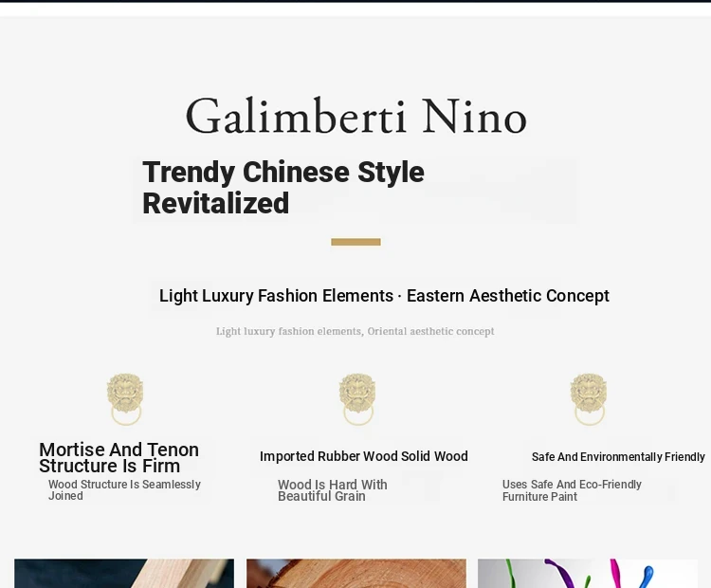This screenshot has height=588, width=711.
Task: Click 'Imported Rubber Wood Solid Wood' heading
Action: coord(364,456)
